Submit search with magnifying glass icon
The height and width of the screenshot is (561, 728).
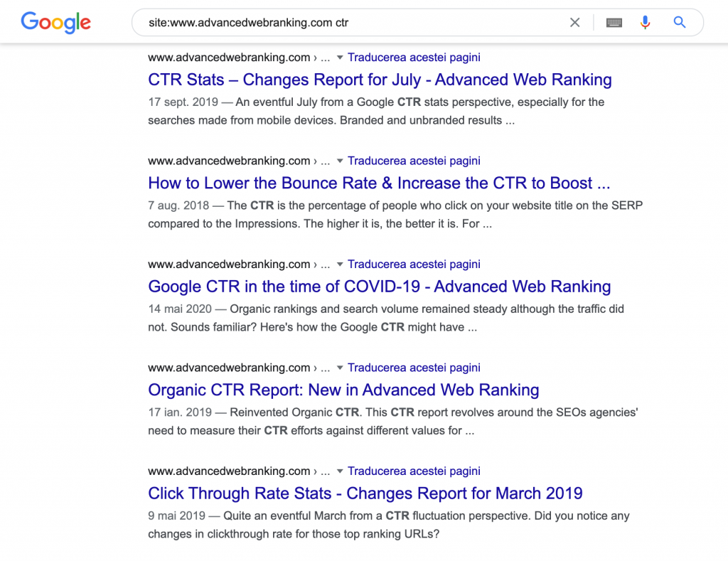tap(679, 22)
